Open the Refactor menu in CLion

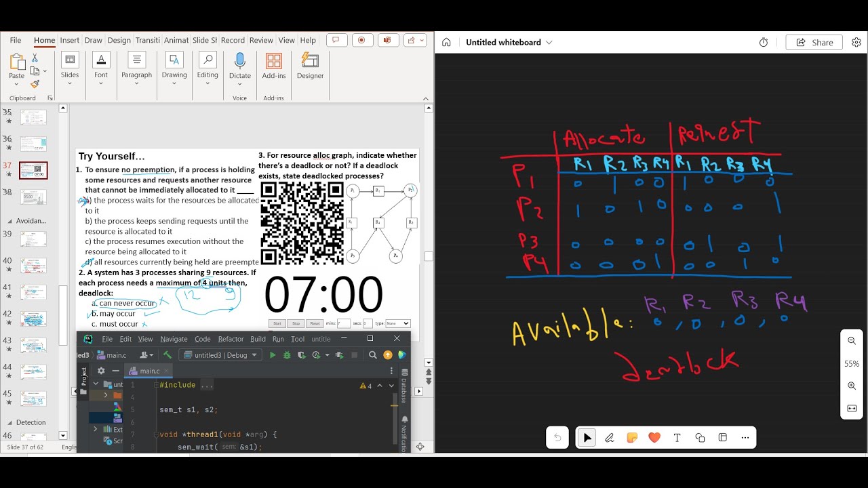point(231,339)
